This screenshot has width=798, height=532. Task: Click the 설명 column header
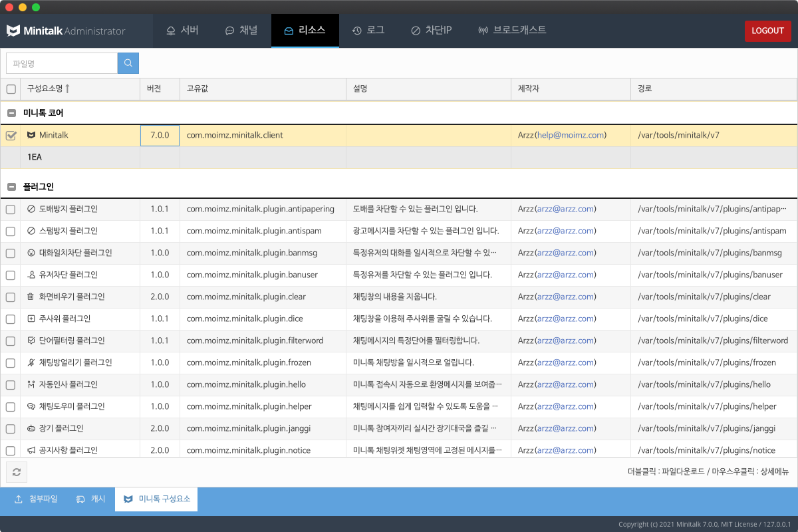coord(428,89)
